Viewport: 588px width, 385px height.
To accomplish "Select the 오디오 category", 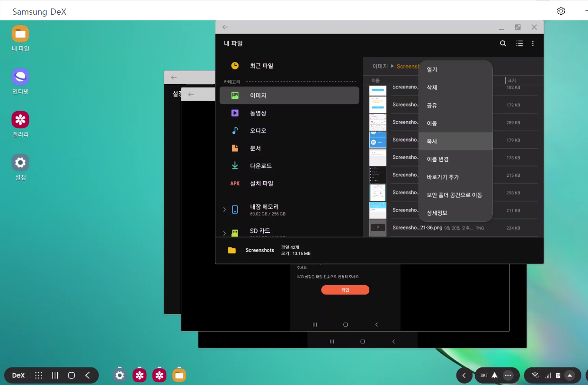I will tap(289, 131).
